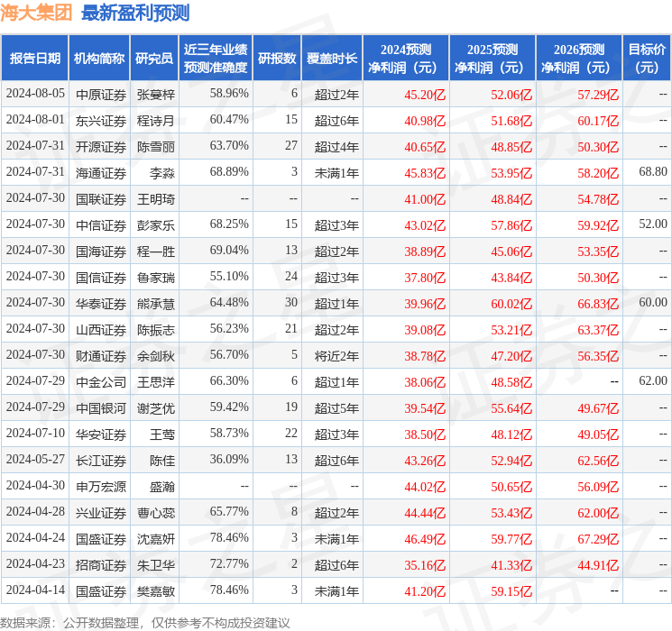The image size is (672, 631).
Task: Click the 覆盖时长 column header
Action: point(332,59)
